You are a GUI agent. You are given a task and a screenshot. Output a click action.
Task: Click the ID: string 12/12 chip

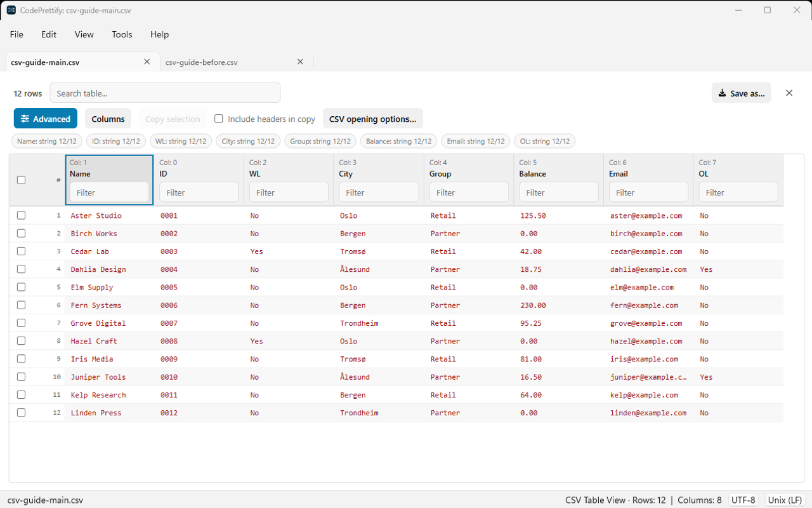click(115, 141)
